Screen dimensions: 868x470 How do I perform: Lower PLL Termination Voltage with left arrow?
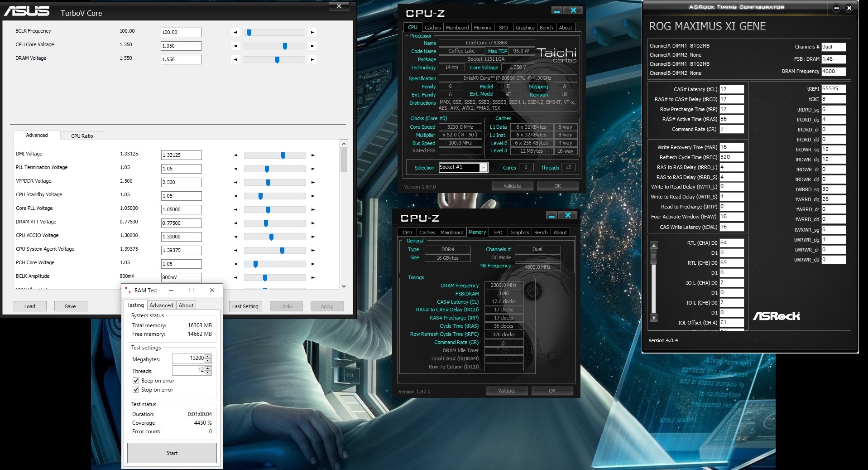235,169
